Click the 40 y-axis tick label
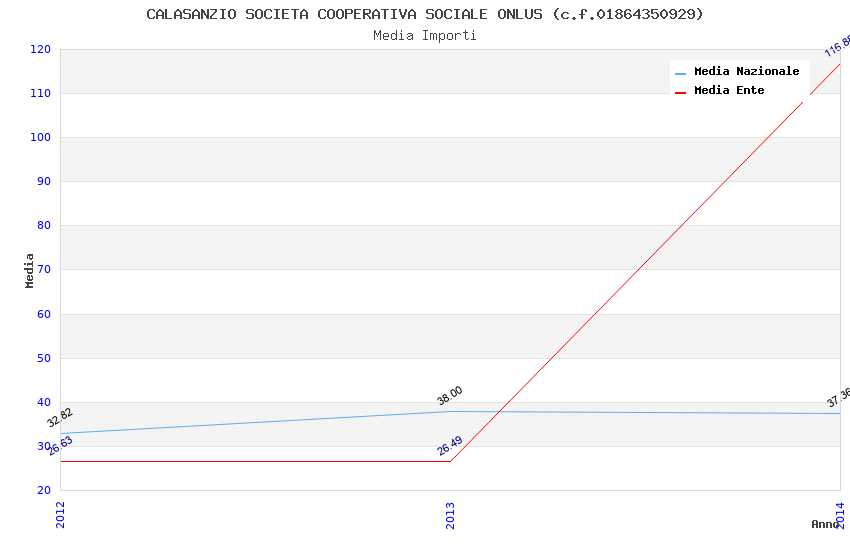 pyautogui.click(x=44, y=402)
